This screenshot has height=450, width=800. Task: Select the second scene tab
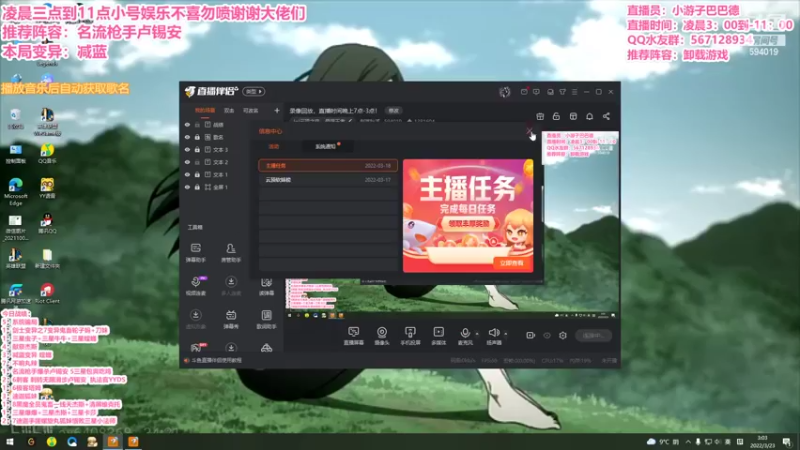(x=229, y=110)
